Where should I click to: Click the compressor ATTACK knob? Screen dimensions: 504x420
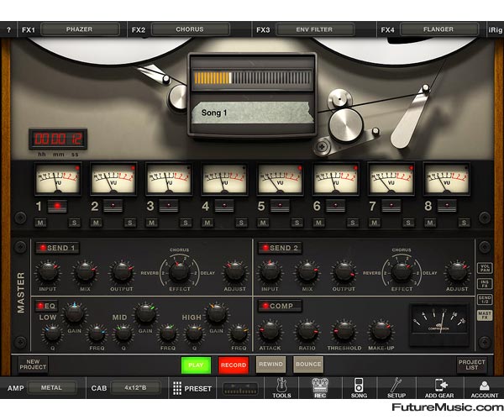click(270, 331)
